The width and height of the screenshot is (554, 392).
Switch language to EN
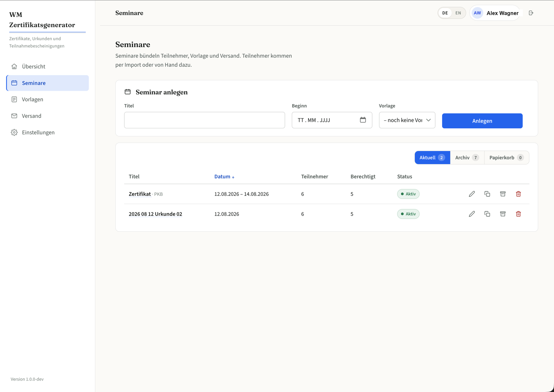click(x=458, y=13)
